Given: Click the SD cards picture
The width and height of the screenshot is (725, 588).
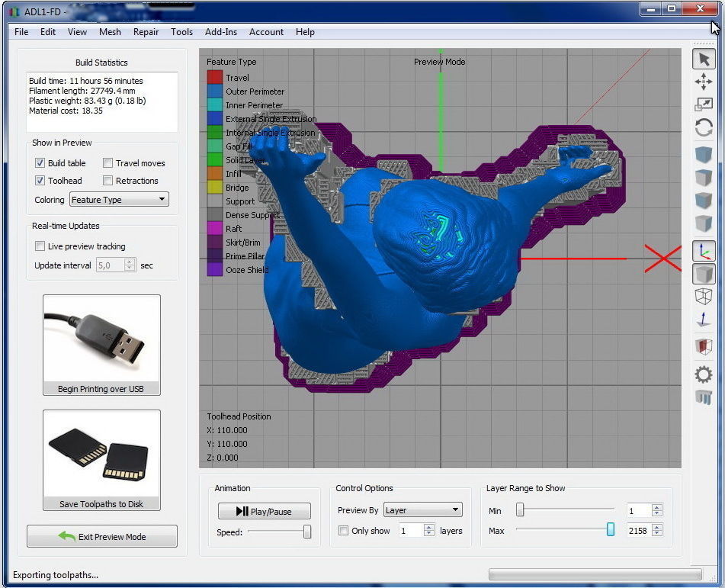Looking at the screenshot, I should point(101,455).
